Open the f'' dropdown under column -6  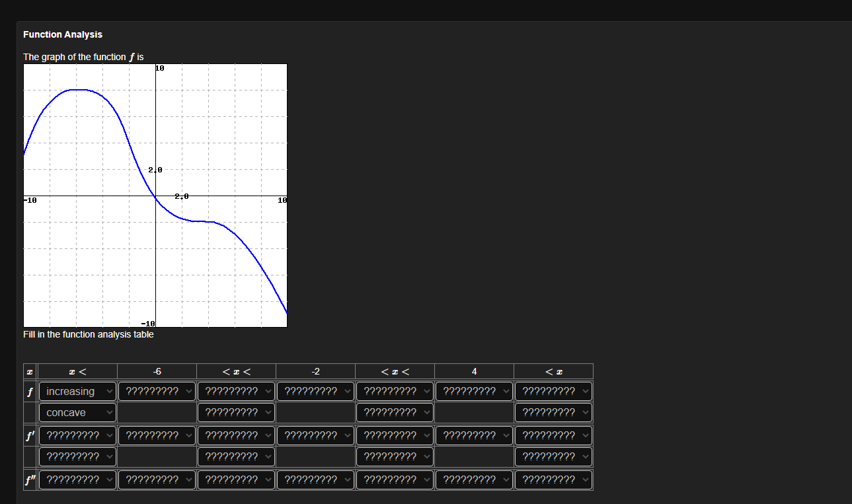tap(157, 480)
